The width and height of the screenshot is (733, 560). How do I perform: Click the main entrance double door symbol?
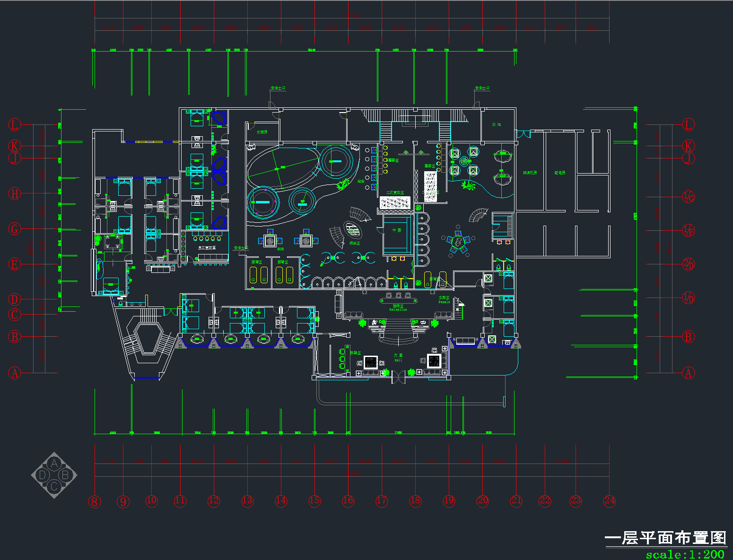click(399, 377)
